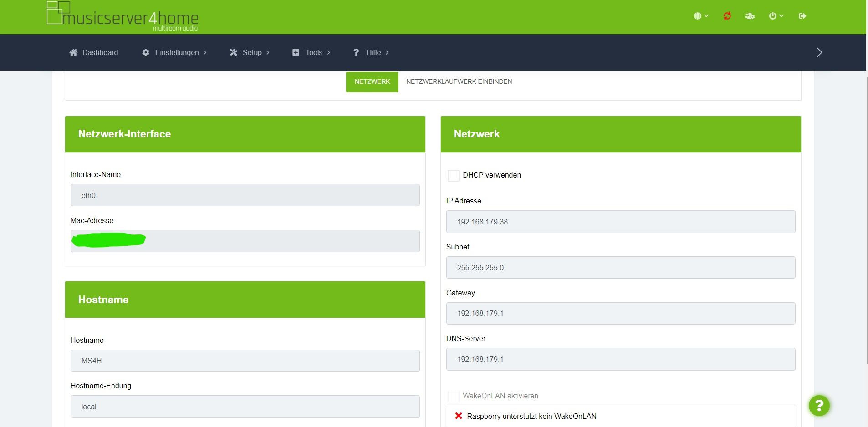Image resolution: width=868 pixels, height=427 pixels.
Task: Click the Interface-Name field with eth0
Action: click(x=245, y=195)
